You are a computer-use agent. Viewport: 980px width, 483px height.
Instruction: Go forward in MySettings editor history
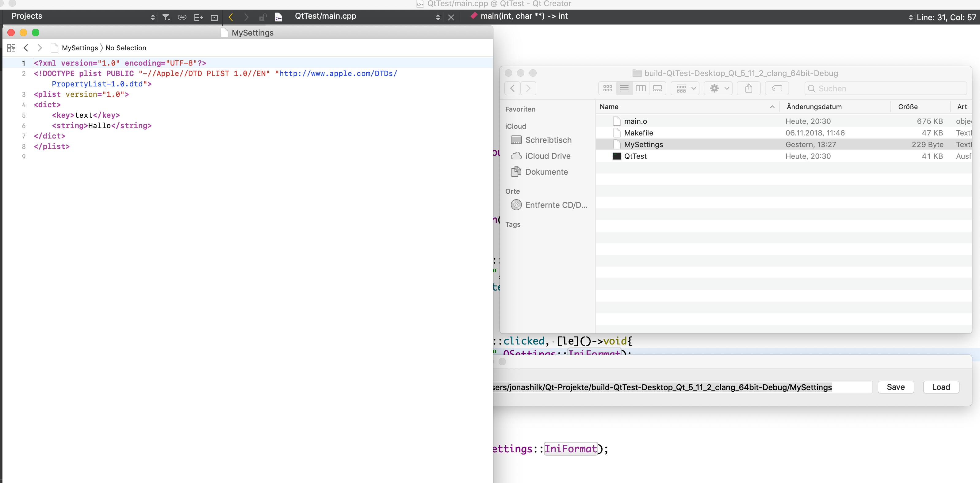(40, 48)
